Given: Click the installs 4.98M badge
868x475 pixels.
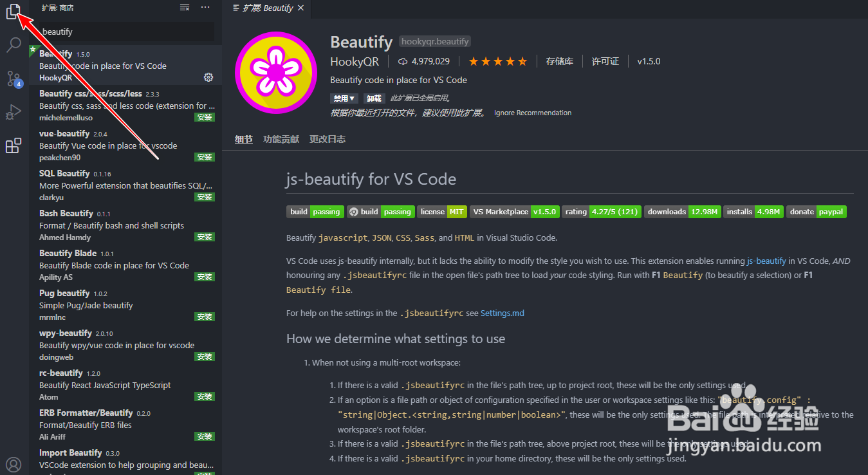Looking at the screenshot, I should pos(753,212).
